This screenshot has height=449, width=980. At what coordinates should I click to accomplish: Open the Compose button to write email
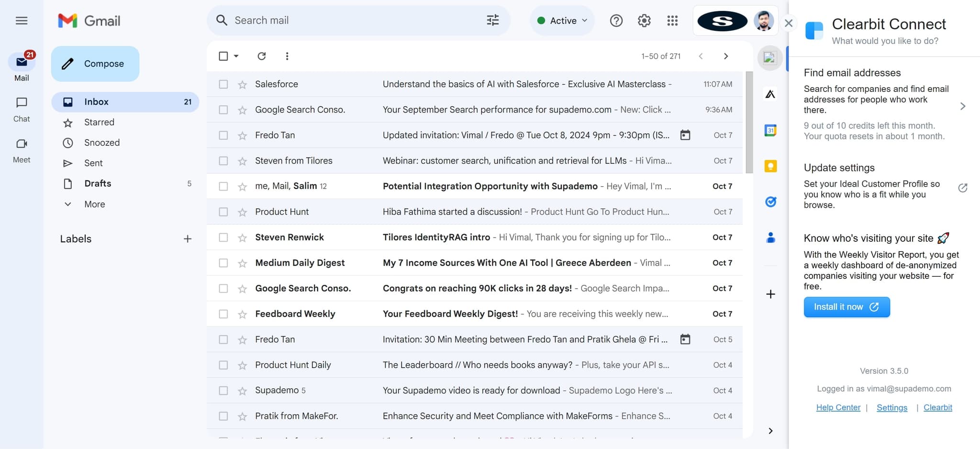(x=95, y=63)
